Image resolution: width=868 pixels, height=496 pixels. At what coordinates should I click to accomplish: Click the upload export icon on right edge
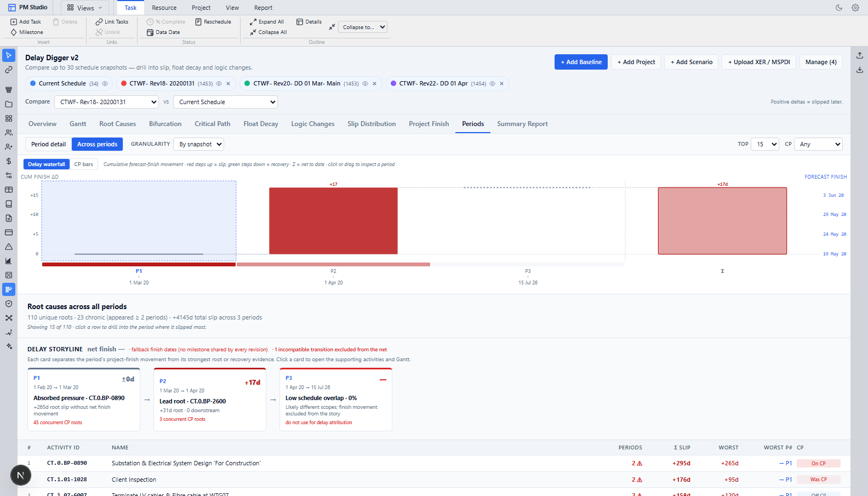coord(860,55)
